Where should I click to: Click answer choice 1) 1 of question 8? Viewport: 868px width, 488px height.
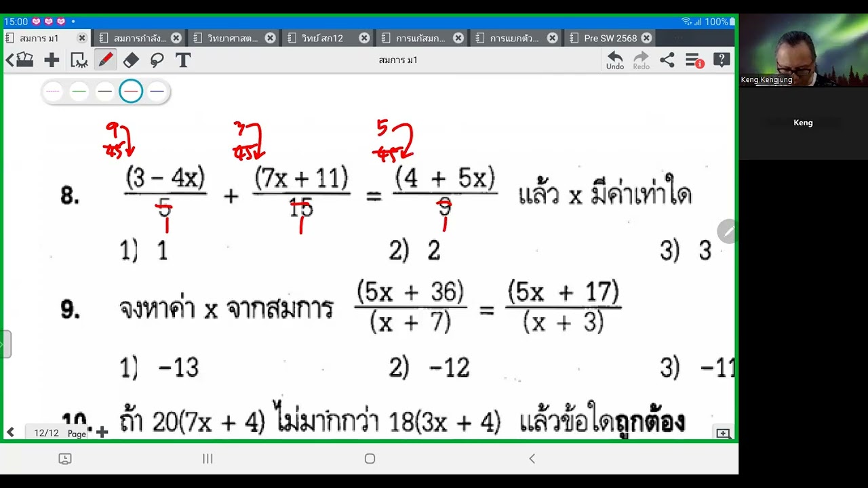144,251
